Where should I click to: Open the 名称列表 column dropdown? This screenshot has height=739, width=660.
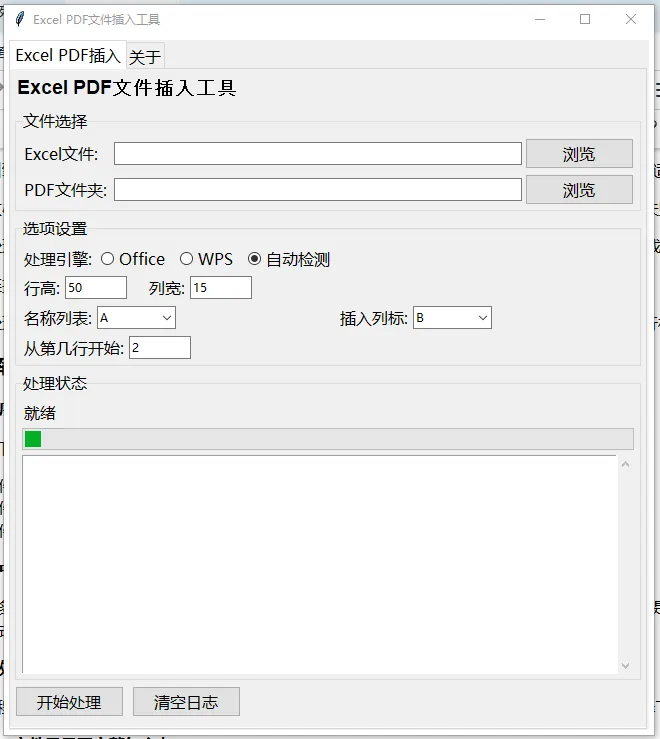coord(136,318)
